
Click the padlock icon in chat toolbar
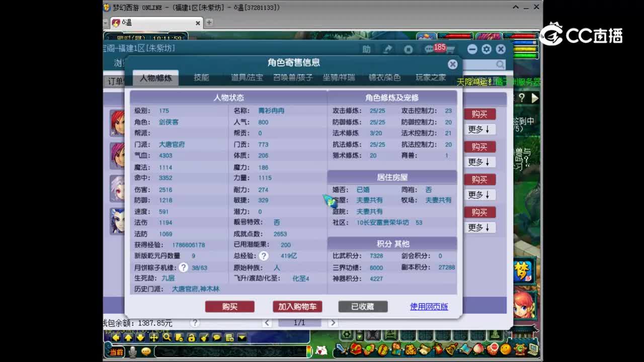click(x=191, y=337)
